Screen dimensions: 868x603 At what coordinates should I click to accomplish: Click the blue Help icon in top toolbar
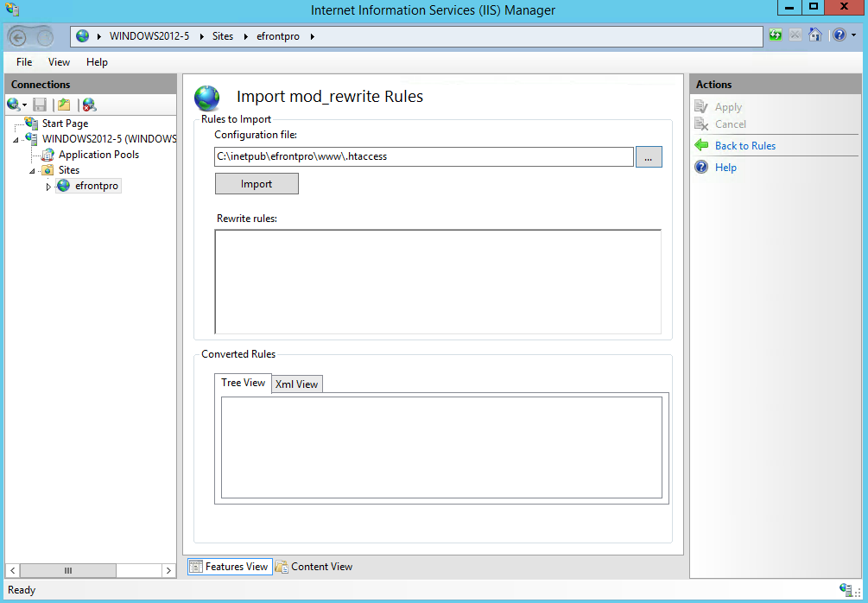839,35
